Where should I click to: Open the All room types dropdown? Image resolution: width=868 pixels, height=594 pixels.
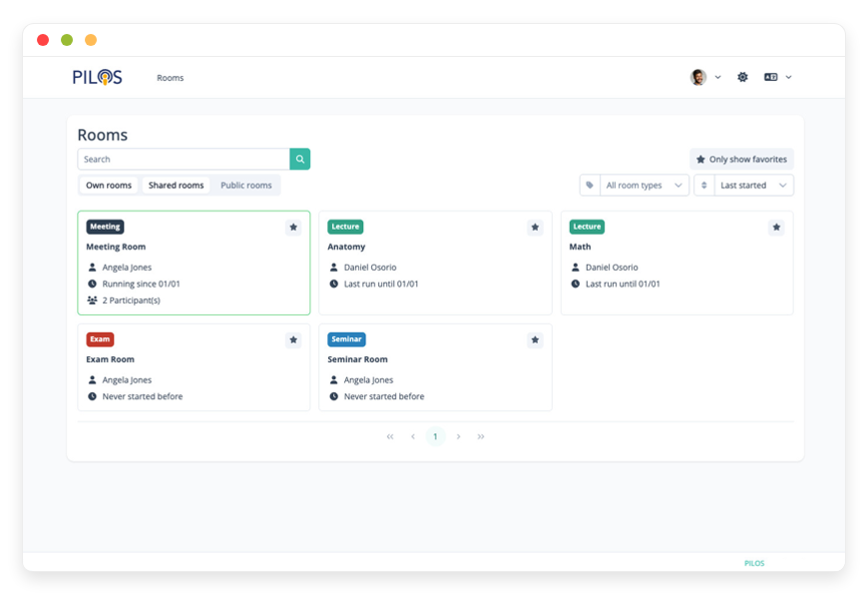pyautogui.click(x=645, y=185)
